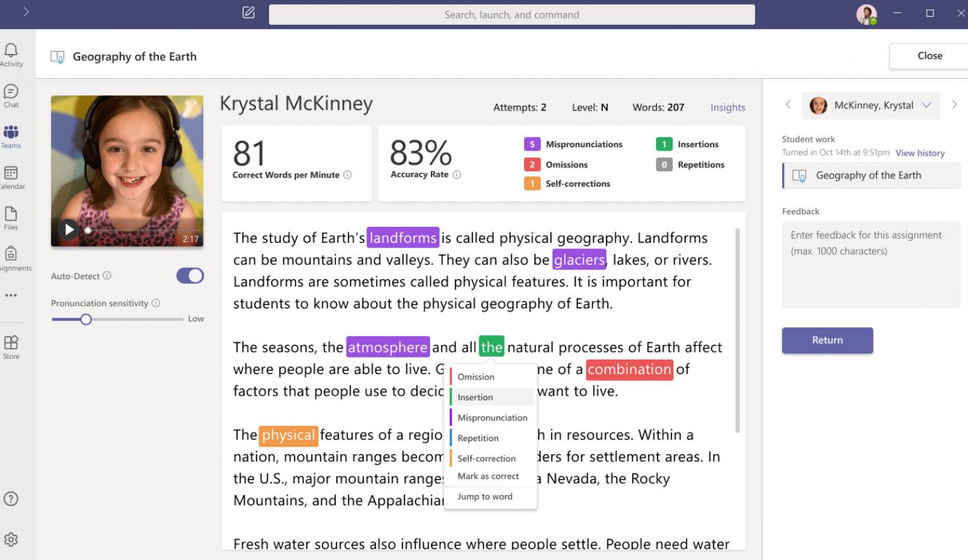Click the Geography of the Earth header icon
The width and height of the screenshot is (968, 560).
point(57,57)
